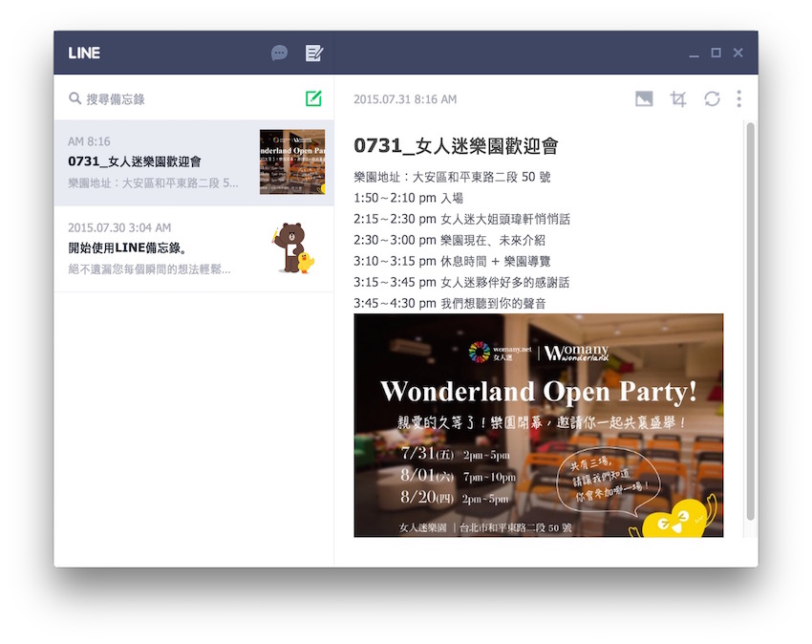Close the LINE window
Viewport: 812px width, 644px height.
pyautogui.click(x=737, y=53)
